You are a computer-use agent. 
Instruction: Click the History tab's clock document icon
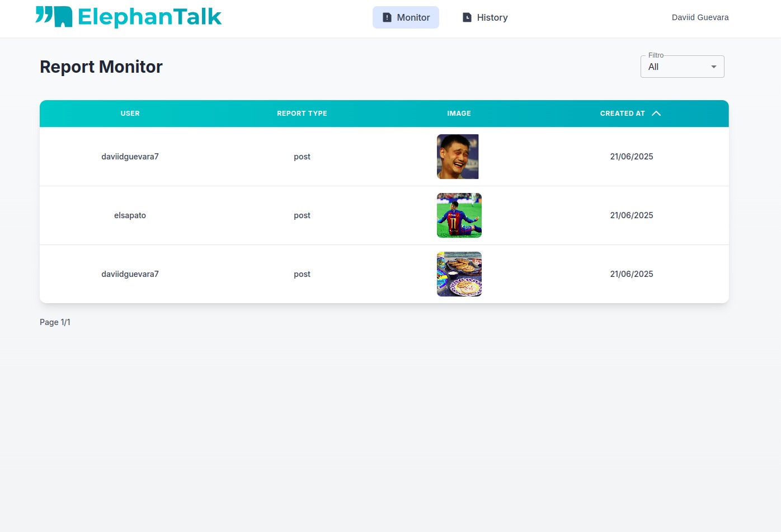tap(467, 17)
